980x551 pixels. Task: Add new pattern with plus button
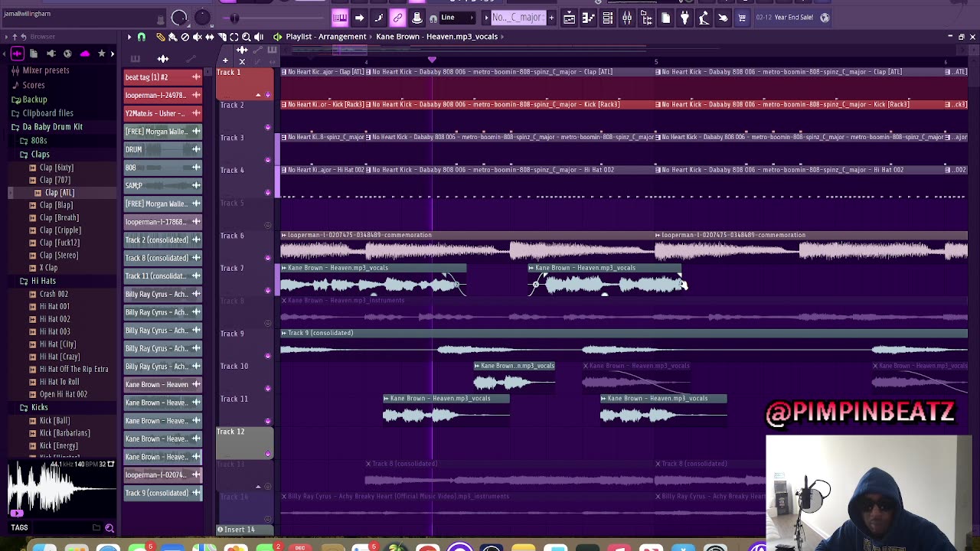point(550,18)
